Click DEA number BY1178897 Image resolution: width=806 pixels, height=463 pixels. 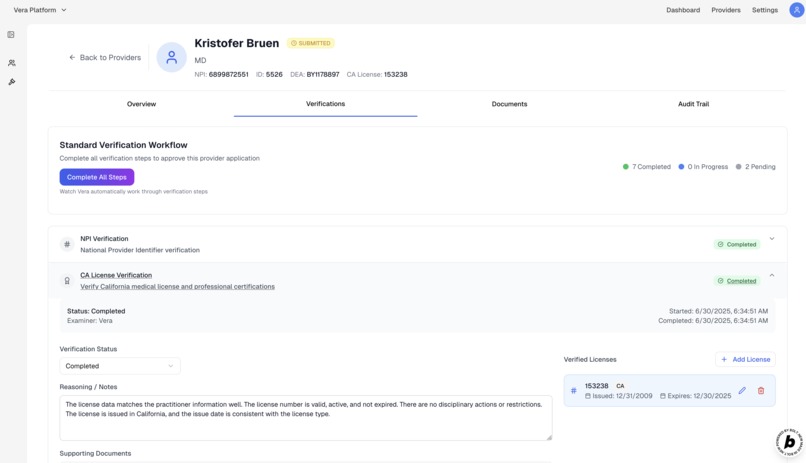click(323, 75)
